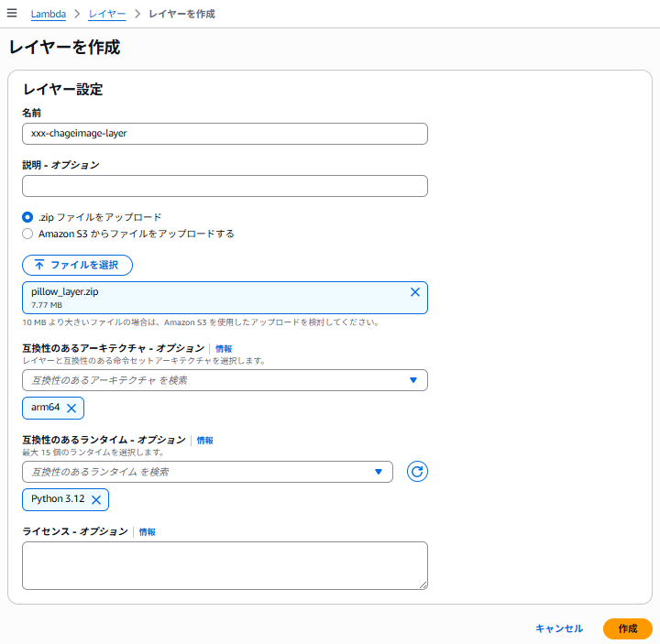The height and width of the screenshot is (644, 660).
Task: Click the arm64 tag label
Action: pos(46,407)
